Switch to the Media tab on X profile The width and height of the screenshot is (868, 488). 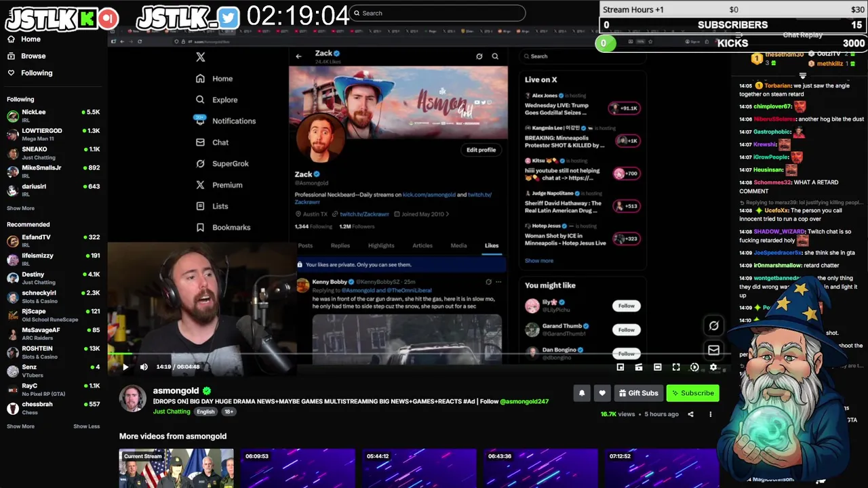coord(458,245)
